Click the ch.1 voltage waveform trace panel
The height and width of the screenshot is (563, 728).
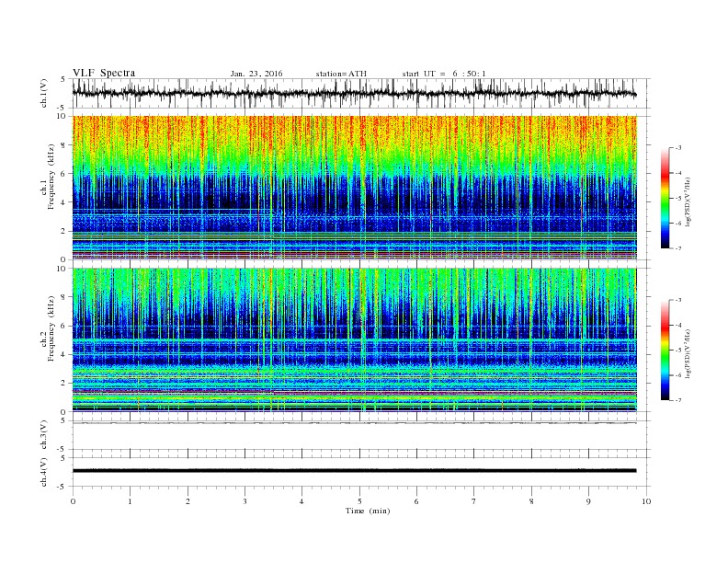point(361,93)
